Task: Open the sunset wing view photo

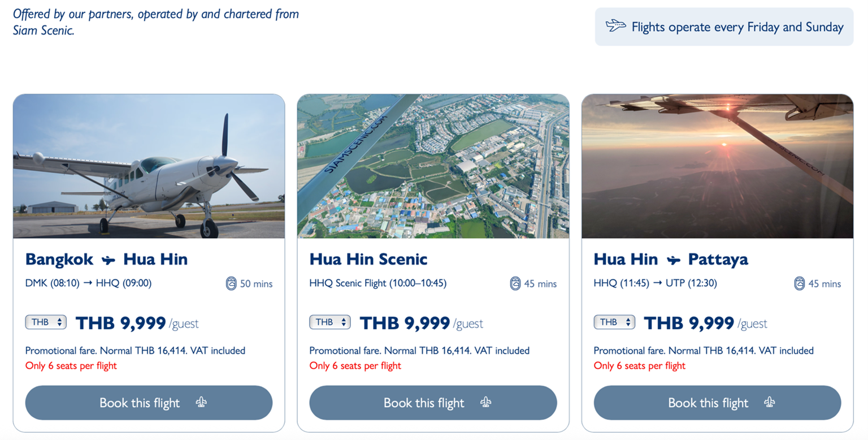Action: coord(717,166)
